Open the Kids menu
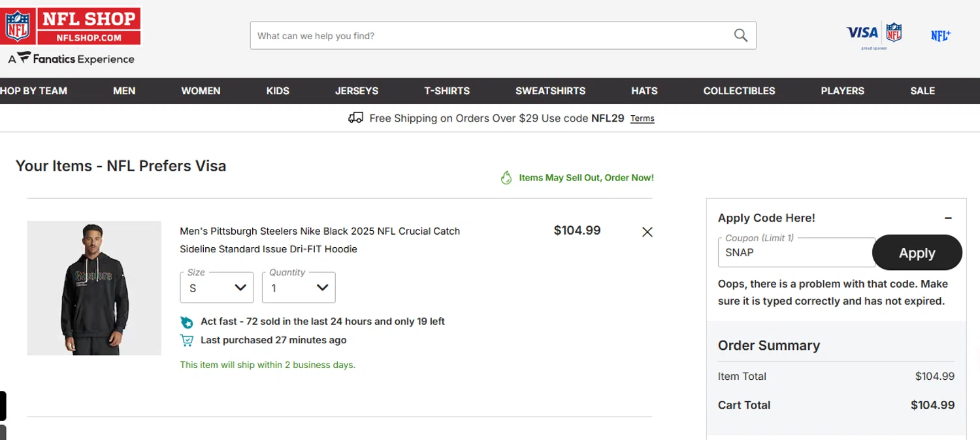The width and height of the screenshot is (980, 440). point(278,91)
